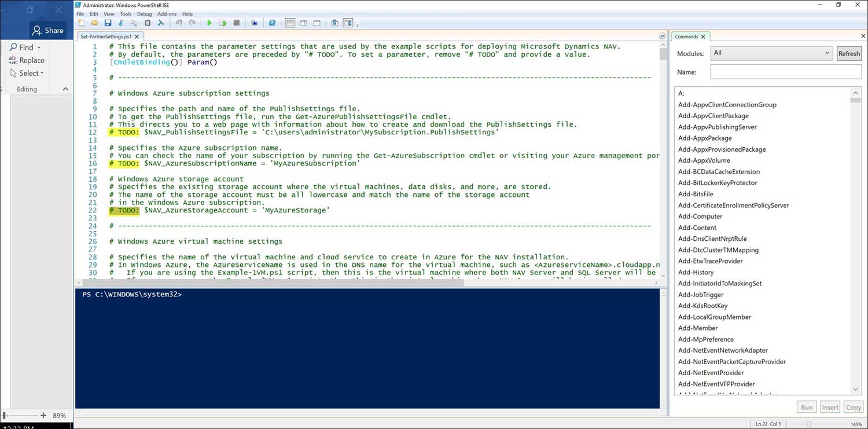Create a new script file
This screenshot has height=429, width=868.
(81, 23)
